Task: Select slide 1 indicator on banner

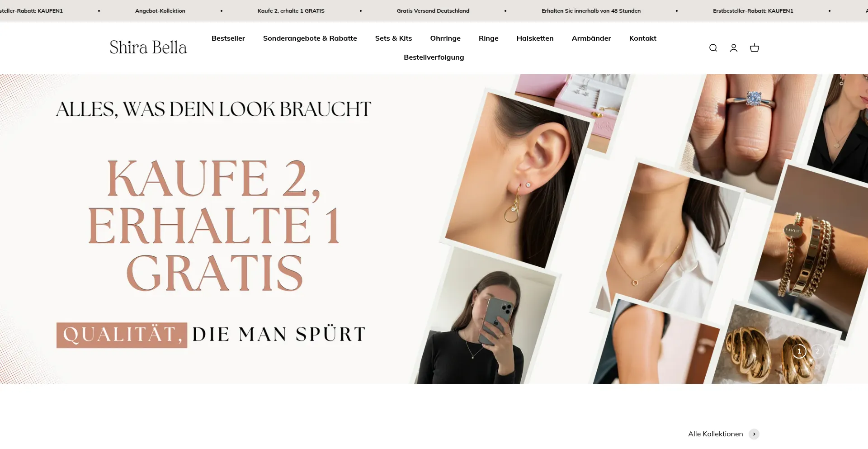Action: (799, 351)
